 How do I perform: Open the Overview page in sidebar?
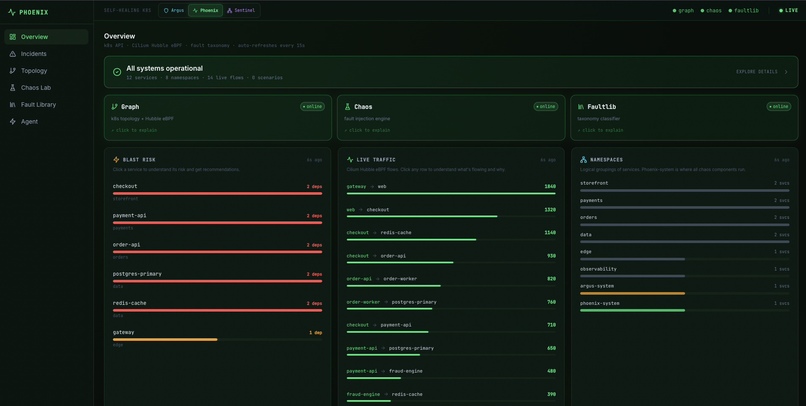46,37
